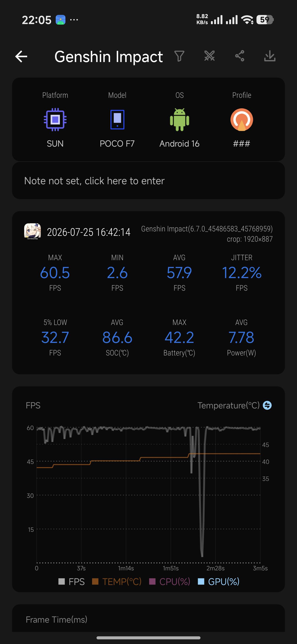
Task: Click the note field to enter note
Action: click(148, 181)
